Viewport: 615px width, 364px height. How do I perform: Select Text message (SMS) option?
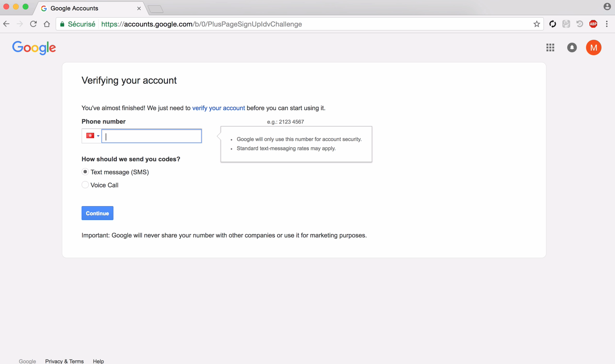tap(85, 172)
